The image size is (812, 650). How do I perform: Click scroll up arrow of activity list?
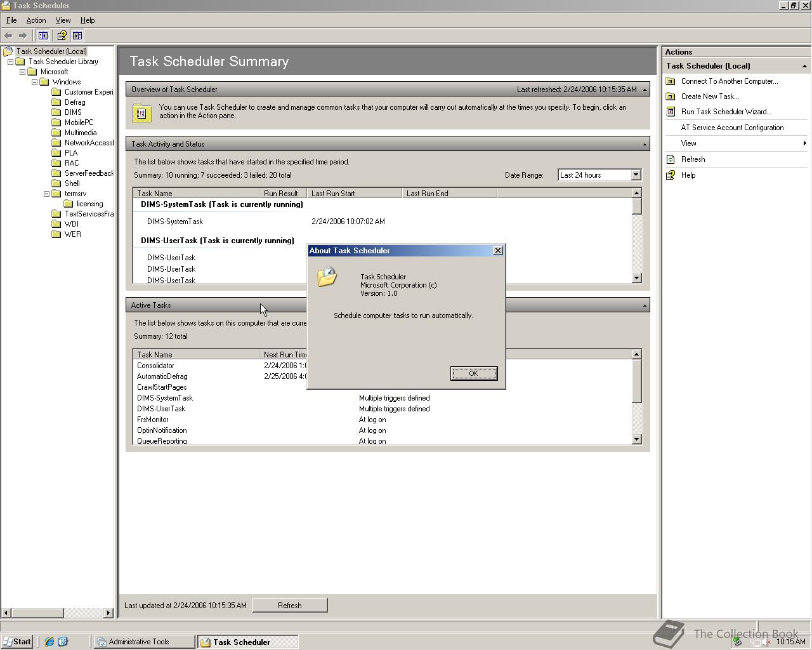point(637,193)
